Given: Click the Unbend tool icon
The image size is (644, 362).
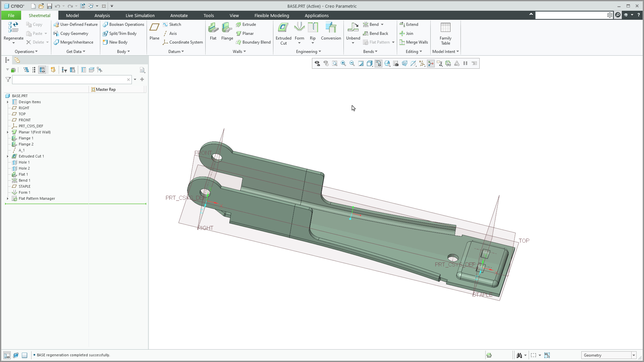Looking at the screenshot, I should tap(353, 27).
